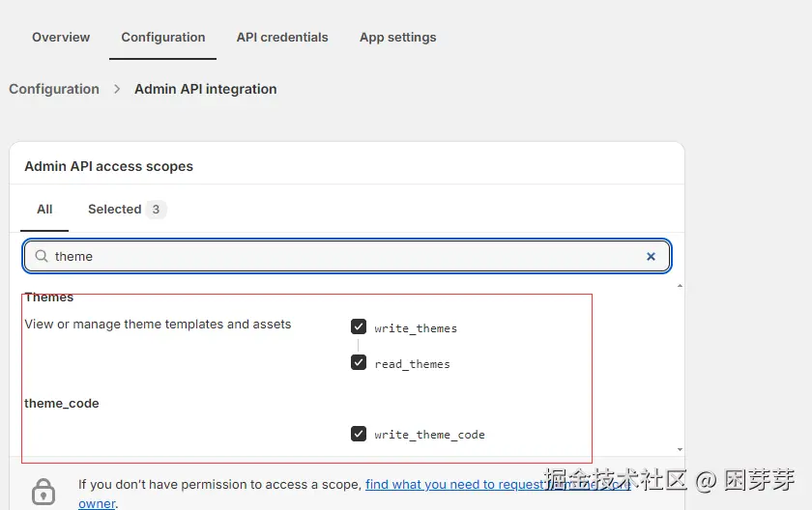Uncheck the read_themes scope
This screenshot has height=510, width=812.
359,363
